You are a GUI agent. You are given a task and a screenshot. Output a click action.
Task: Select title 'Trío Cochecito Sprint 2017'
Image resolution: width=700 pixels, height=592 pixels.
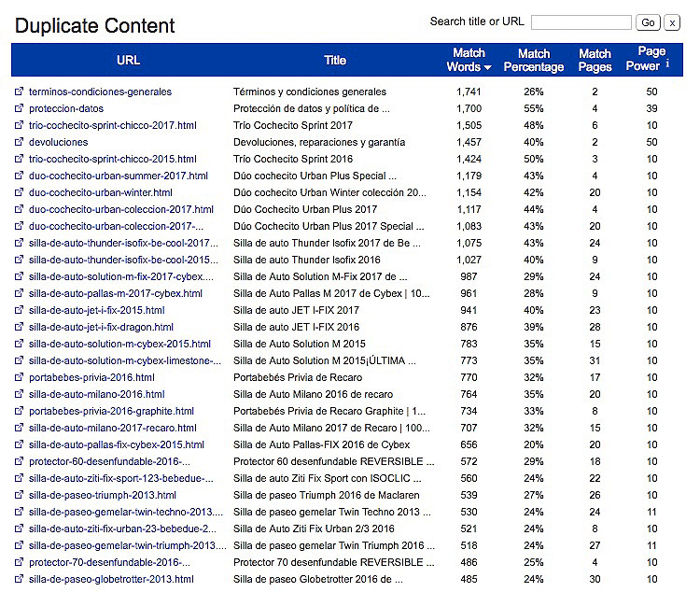(293, 125)
